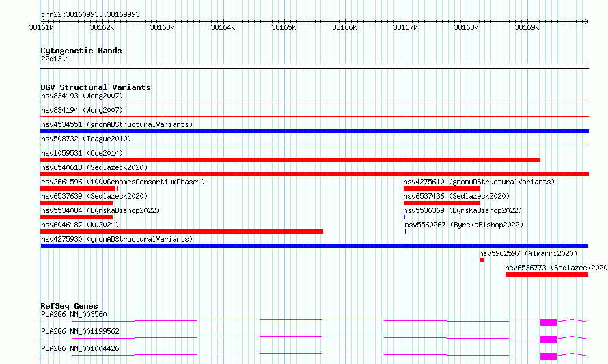The width and height of the screenshot is (608, 364).
Task: Open nsv5560267 (ByrskaBishop2022) label
Action: coord(464,225)
